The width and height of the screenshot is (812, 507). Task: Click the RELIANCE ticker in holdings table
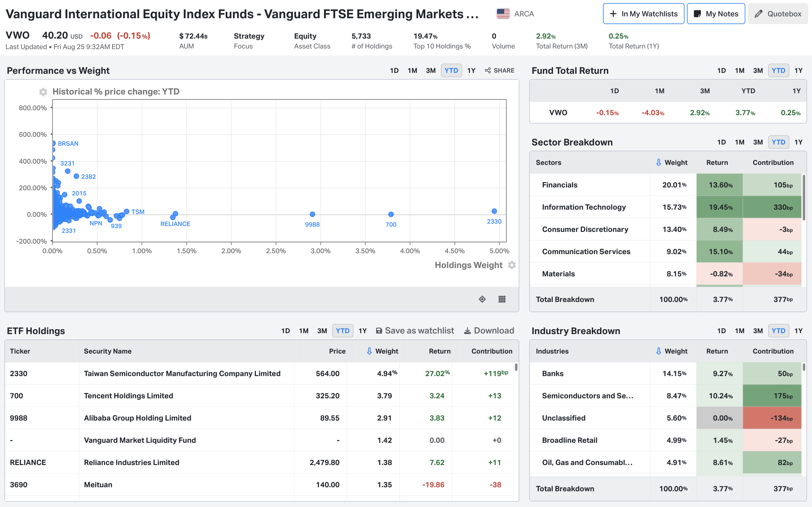click(x=28, y=463)
